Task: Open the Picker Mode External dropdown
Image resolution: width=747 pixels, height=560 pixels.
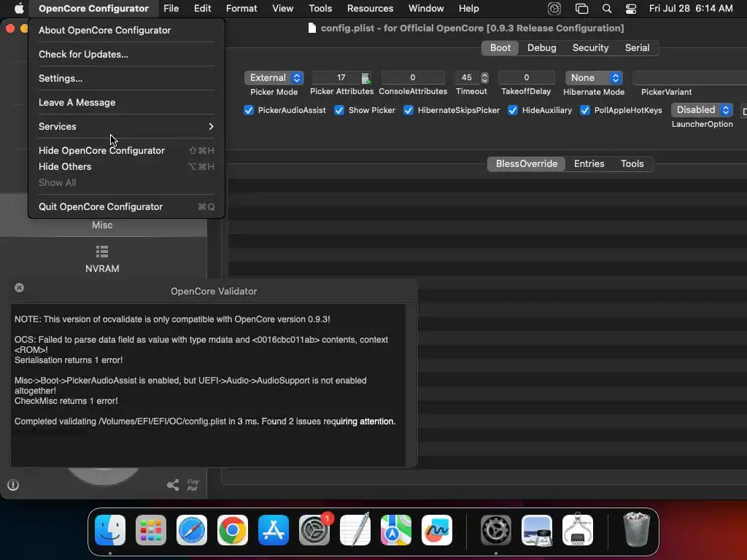Action: [x=274, y=77]
